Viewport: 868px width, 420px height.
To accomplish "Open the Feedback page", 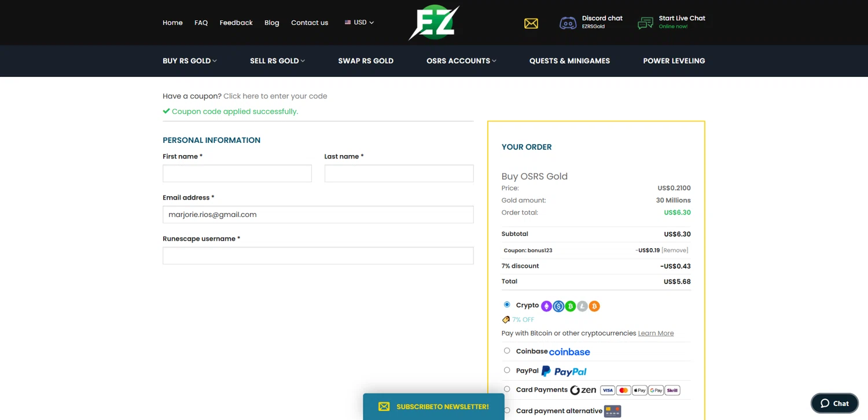I will click(x=236, y=23).
